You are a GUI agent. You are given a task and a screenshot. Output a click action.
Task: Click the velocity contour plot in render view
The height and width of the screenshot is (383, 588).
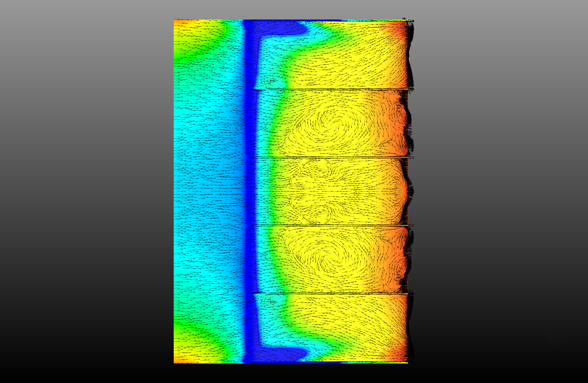pos(291,191)
